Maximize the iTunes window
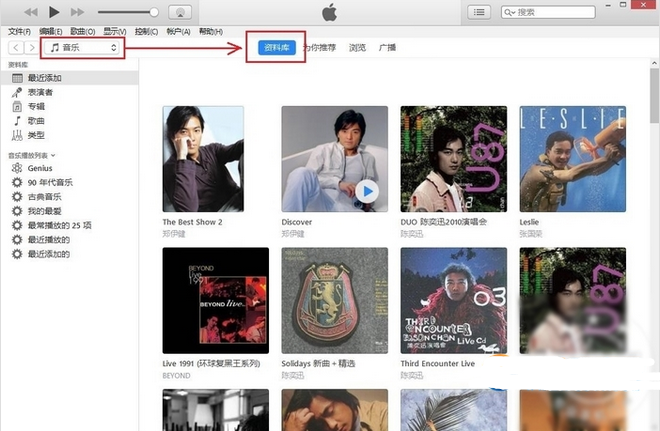This screenshot has width=660, height=431. click(x=623, y=5)
